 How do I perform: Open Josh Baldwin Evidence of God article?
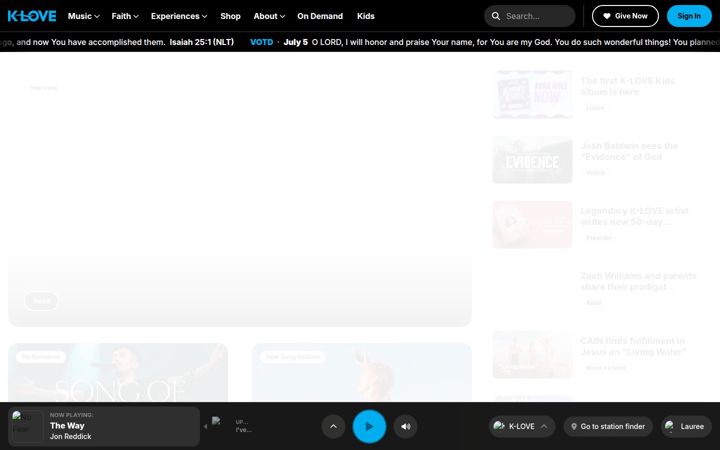click(x=629, y=151)
